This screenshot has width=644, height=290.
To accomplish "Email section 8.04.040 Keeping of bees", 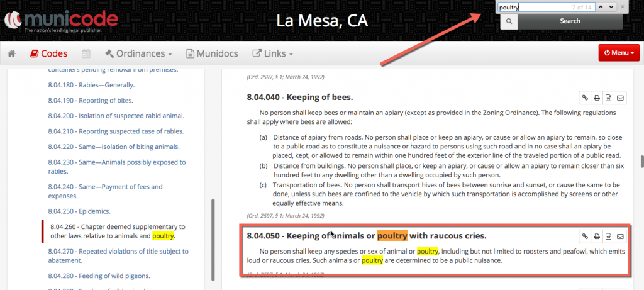I will pyautogui.click(x=620, y=98).
